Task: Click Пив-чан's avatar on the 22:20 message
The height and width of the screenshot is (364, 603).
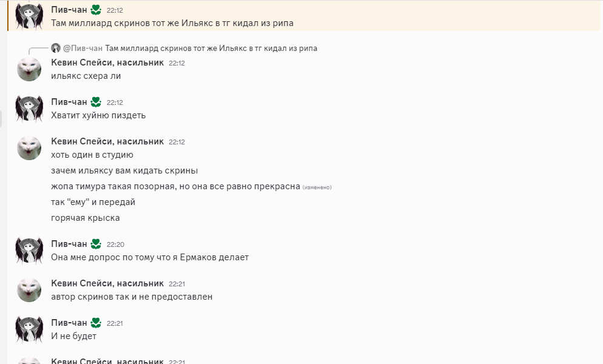Action: 29,251
